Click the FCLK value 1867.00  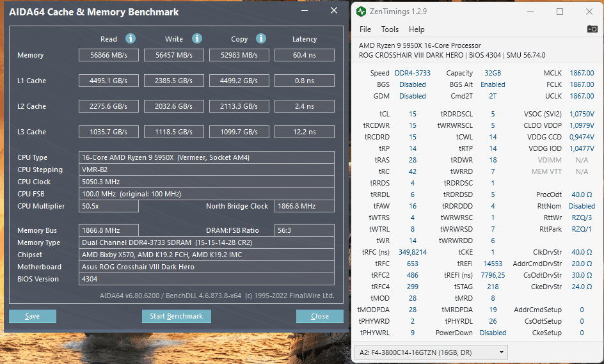point(582,84)
